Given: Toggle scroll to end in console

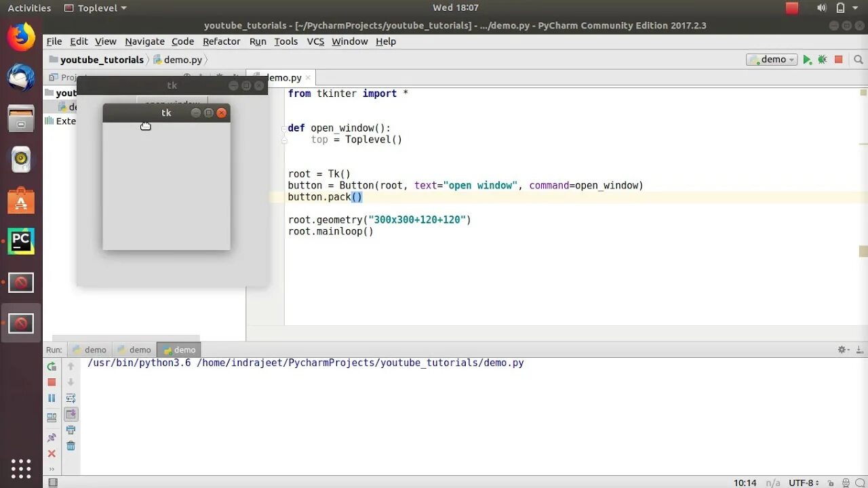Looking at the screenshot, I should point(71,414).
